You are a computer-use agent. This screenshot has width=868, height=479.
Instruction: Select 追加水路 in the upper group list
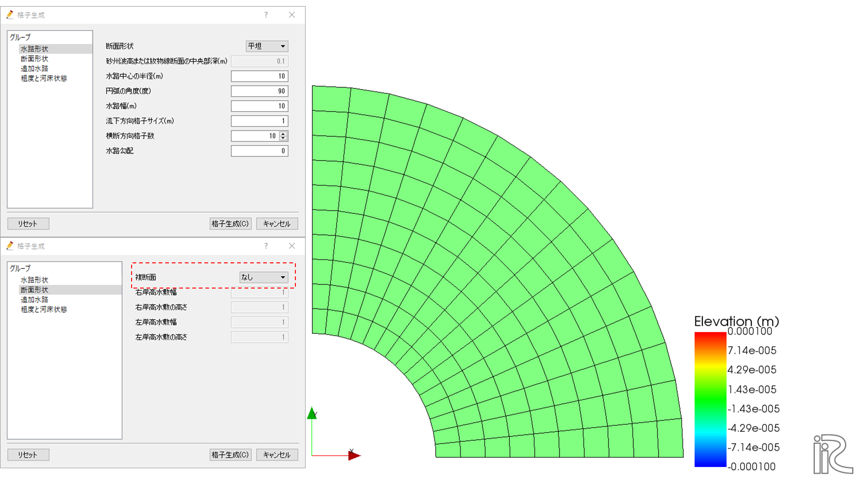[34, 69]
